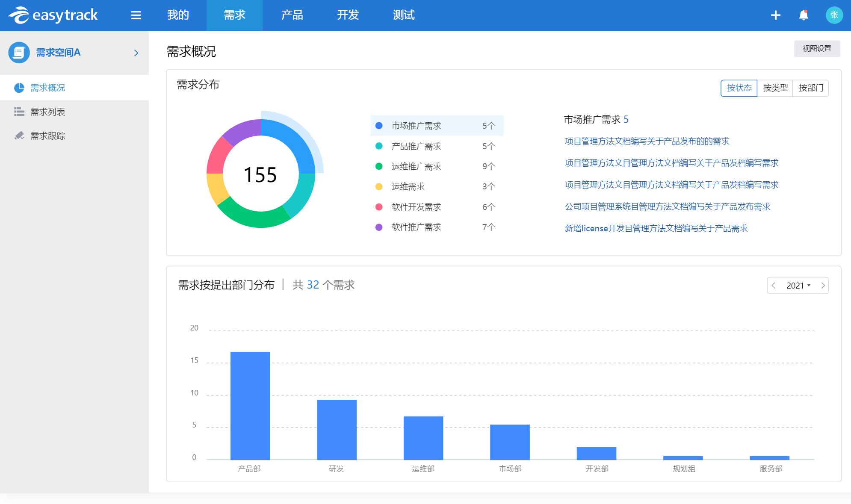Screen dimensions: 851x504
Task: Click the 需求列表 list icon
Action: point(19,112)
